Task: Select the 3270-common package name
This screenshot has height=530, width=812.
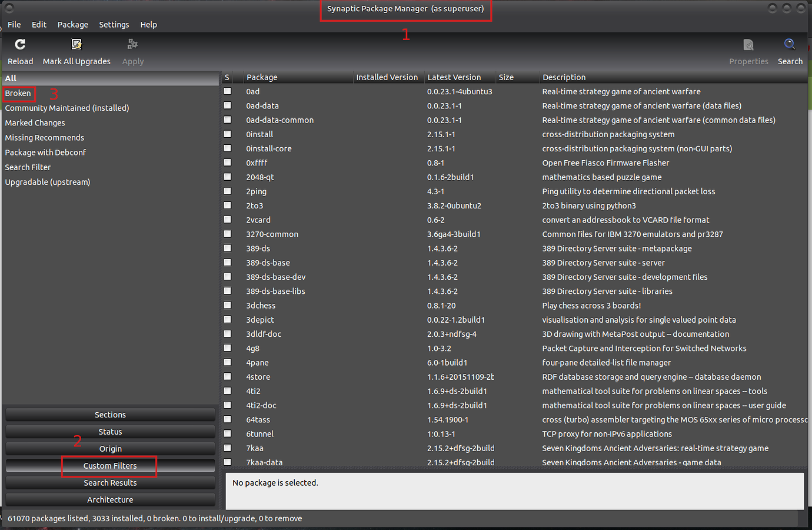Action: click(x=272, y=234)
